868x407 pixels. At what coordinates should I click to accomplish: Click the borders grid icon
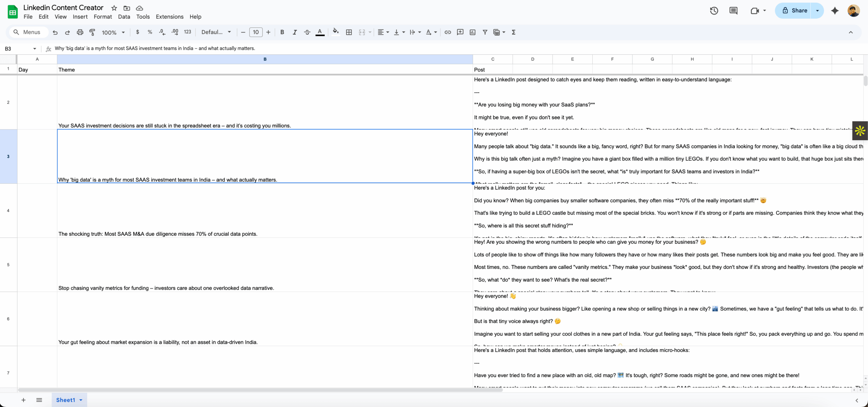point(349,32)
